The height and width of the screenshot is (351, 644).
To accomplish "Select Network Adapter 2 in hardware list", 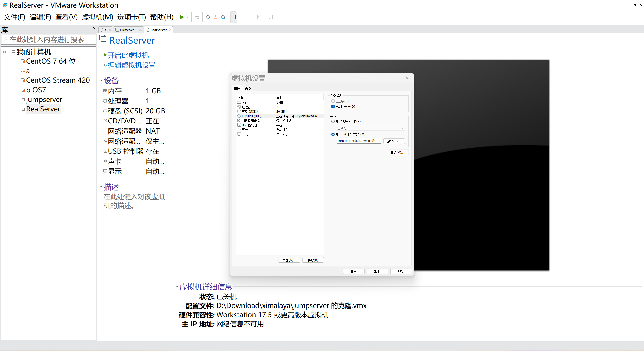I will coord(250,121).
